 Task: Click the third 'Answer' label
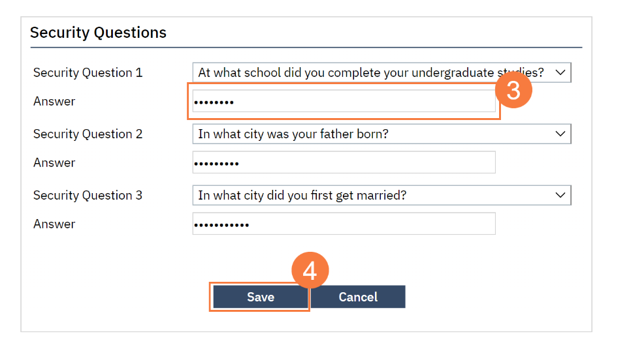pyautogui.click(x=54, y=224)
